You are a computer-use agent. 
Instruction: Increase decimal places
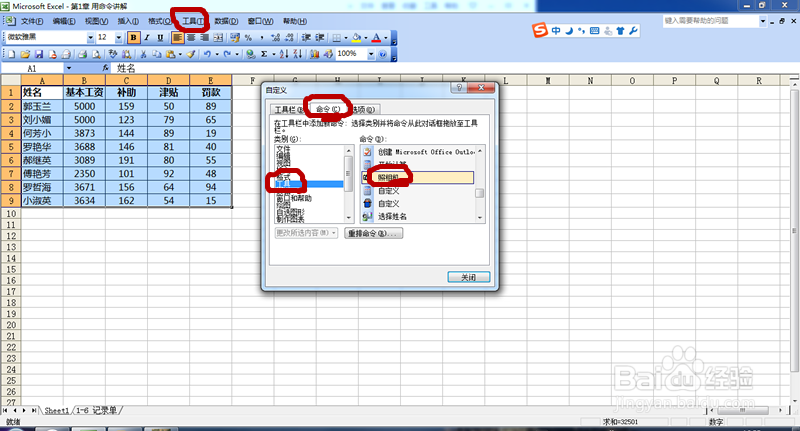point(276,37)
